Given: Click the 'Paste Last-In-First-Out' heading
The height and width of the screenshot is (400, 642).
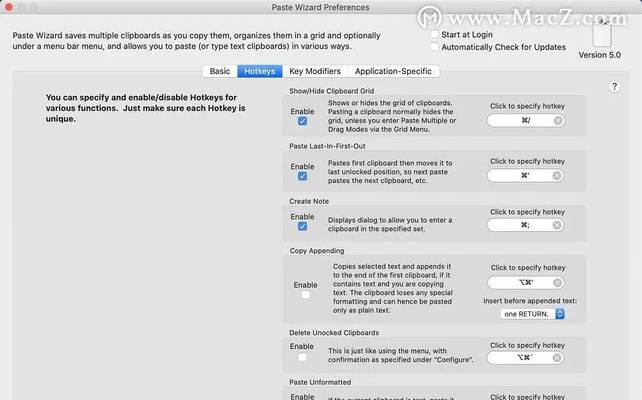Looking at the screenshot, I should pos(327,146).
